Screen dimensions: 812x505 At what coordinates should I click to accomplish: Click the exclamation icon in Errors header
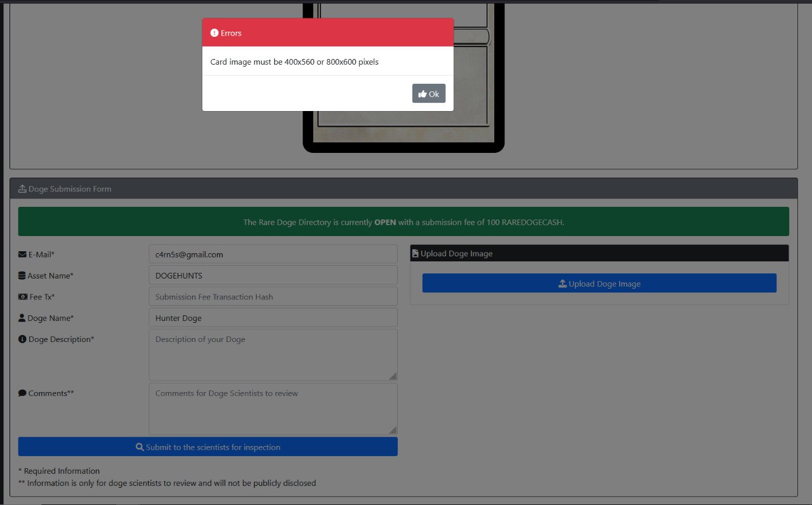point(214,33)
